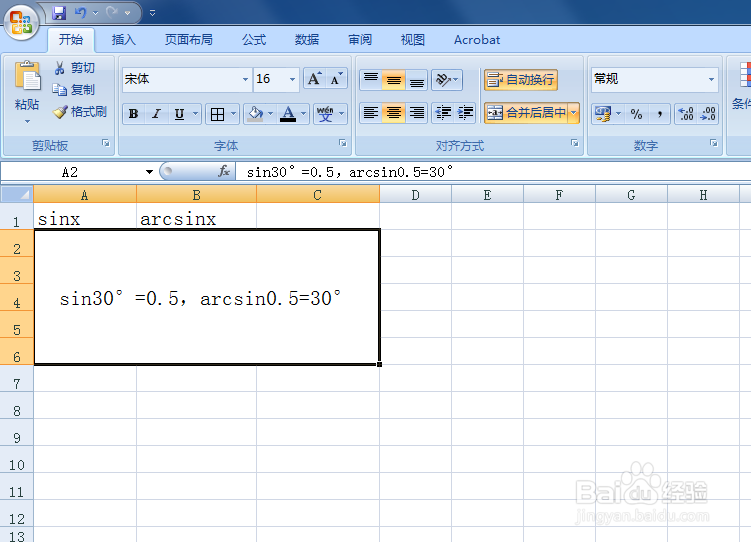Apply comma style

(x=660, y=114)
